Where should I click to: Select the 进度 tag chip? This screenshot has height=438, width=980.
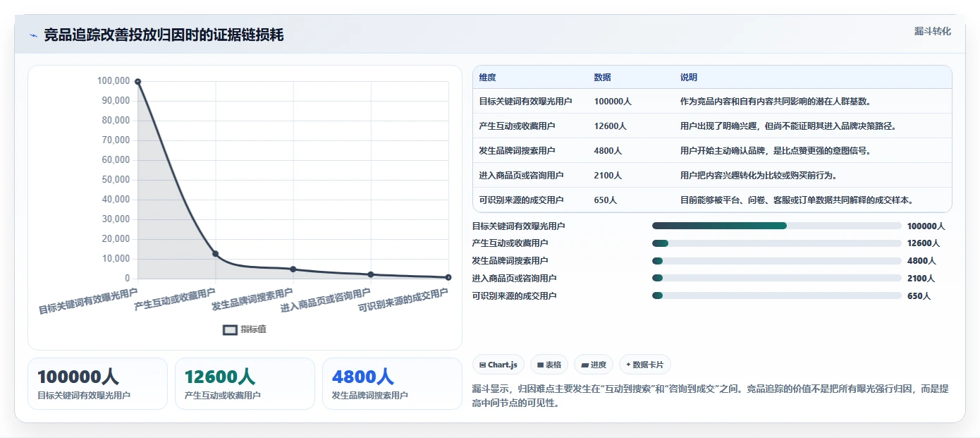[594, 365]
